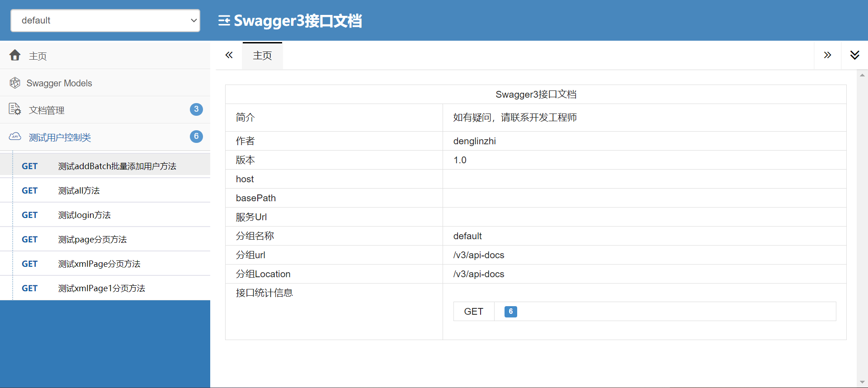Open 主页 in the sidebar menu
This screenshot has width=868, height=388.
tap(105, 56)
